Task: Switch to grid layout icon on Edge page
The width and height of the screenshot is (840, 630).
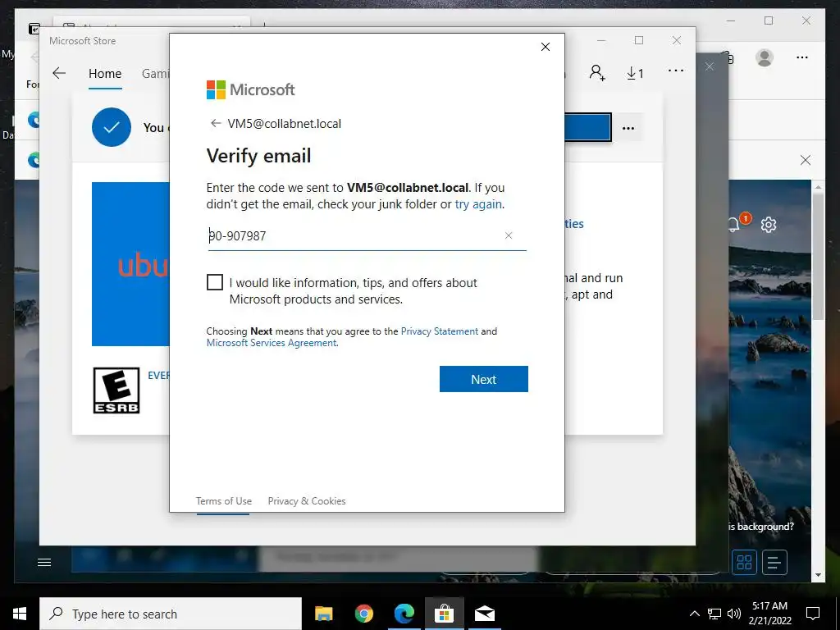Action: pyautogui.click(x=744, y=563)
